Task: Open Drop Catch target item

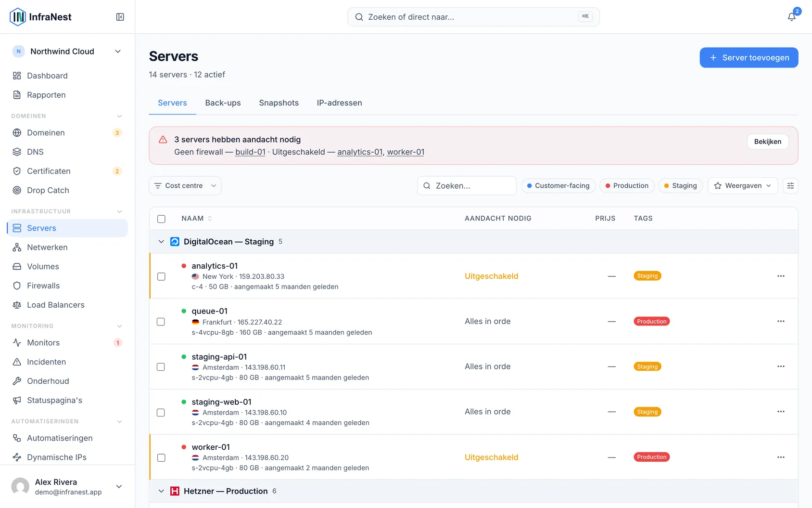Action: click(67, 190)
